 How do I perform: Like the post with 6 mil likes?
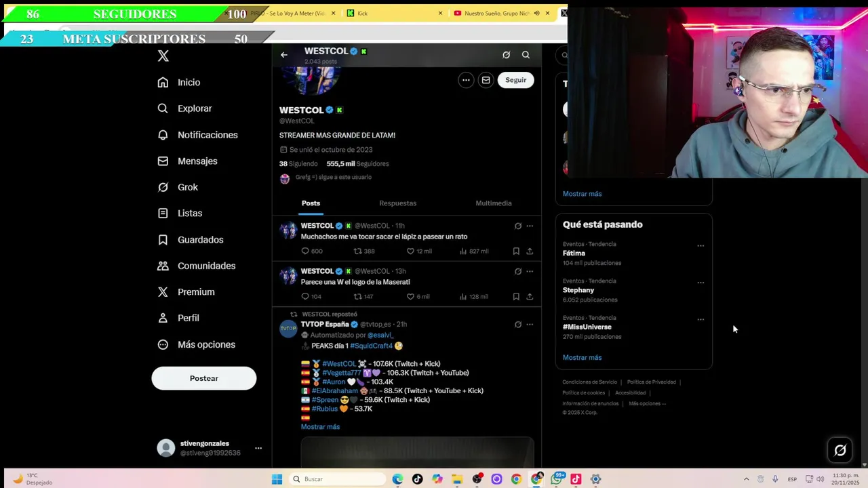click(410, 297)
